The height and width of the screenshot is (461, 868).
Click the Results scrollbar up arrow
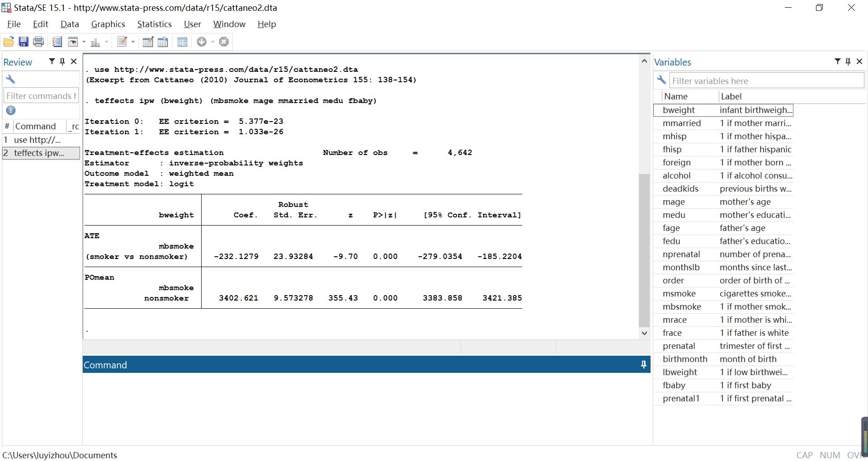[x=644, y=61]
